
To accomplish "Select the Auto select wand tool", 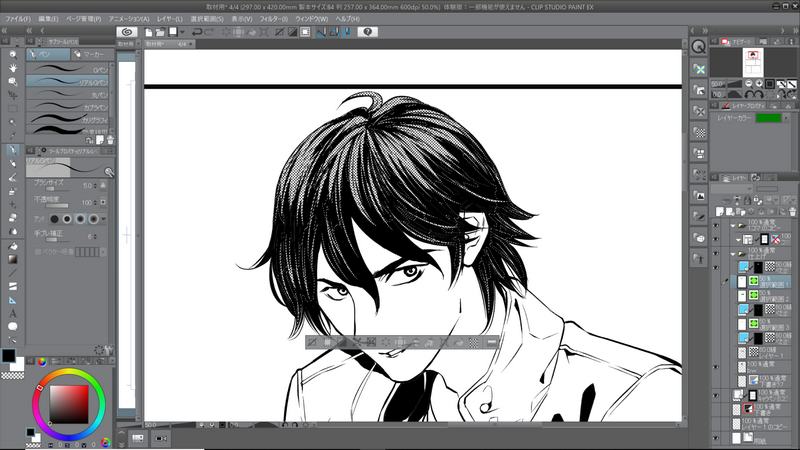I will 13,122.
